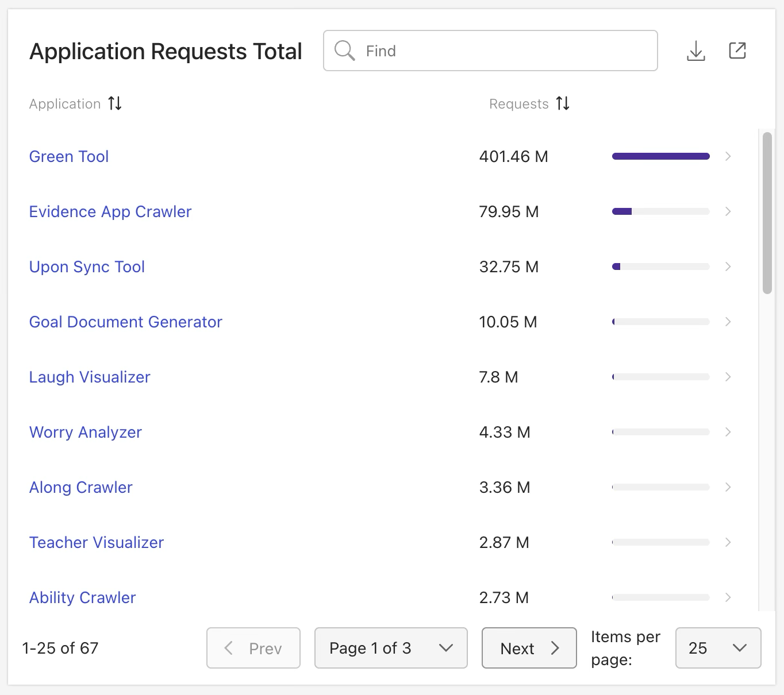The width and height of the screenshot is (784, 695).
Task: Expand the Green Tool row chevron
Action: click(x=728, y=156)
